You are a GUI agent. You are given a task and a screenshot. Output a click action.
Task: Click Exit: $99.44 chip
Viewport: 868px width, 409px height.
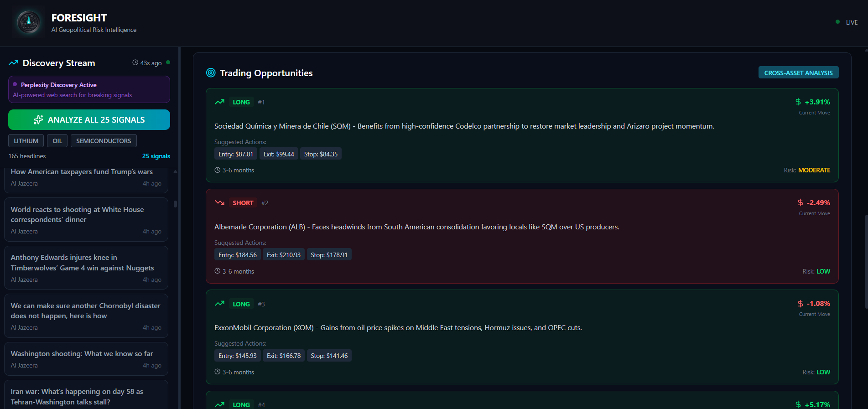[x=279, y=154]
